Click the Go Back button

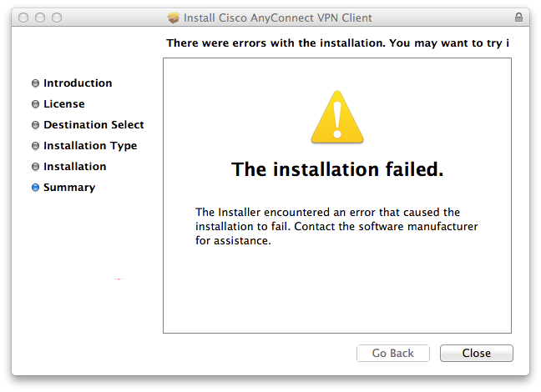pyautogui.click(x=393, y=353)
